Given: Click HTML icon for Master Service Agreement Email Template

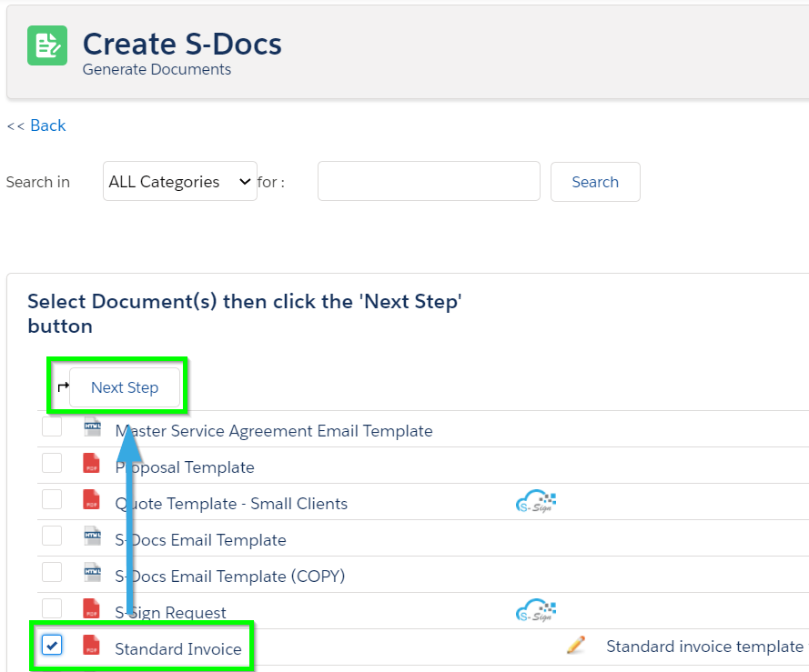Looking at the screenshot, I should tap(92, 427).
